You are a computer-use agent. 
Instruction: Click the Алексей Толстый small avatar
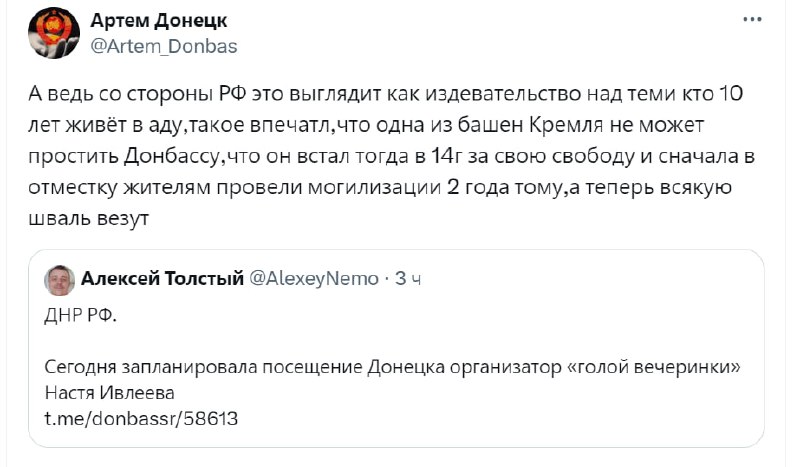click(60, 280)
